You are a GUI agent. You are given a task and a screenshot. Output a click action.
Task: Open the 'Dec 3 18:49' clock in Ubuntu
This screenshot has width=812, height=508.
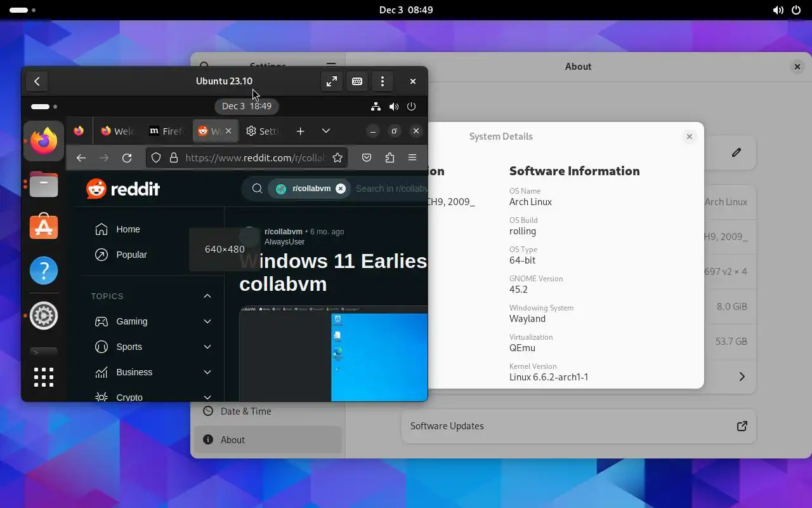[x=247, y=107]
